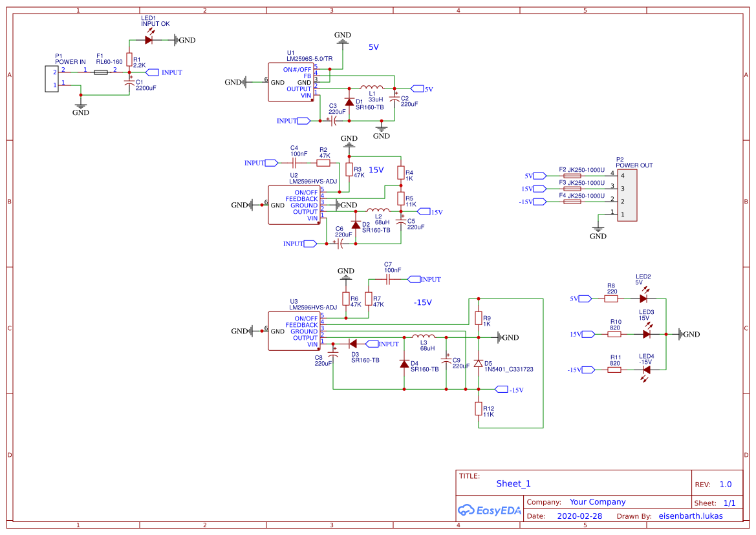Click the D1 SR160-TB diode symbol

pyautogui.click(x=350, y=101)
